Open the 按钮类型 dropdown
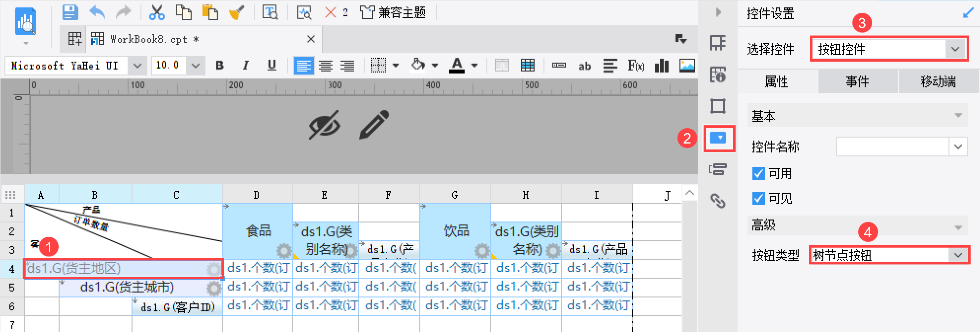The image size is (980, 332). (889, 255)
